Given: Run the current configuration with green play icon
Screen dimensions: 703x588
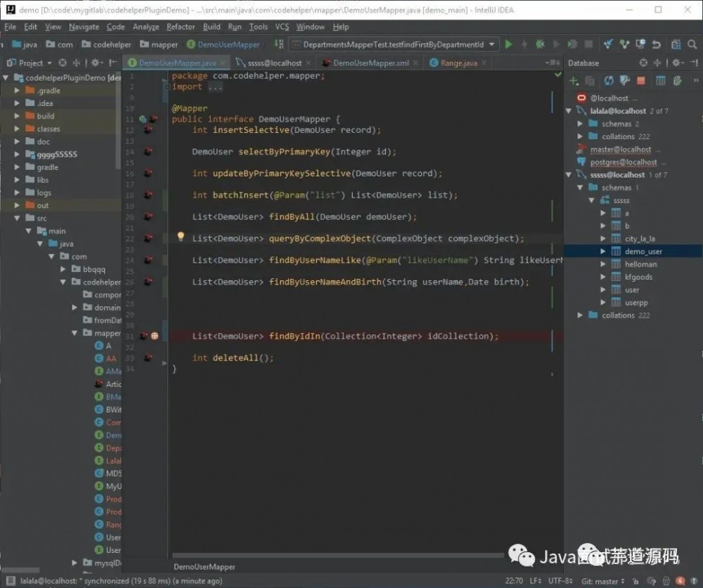Looking at the screenshot, I should click(x=509, y=44).
